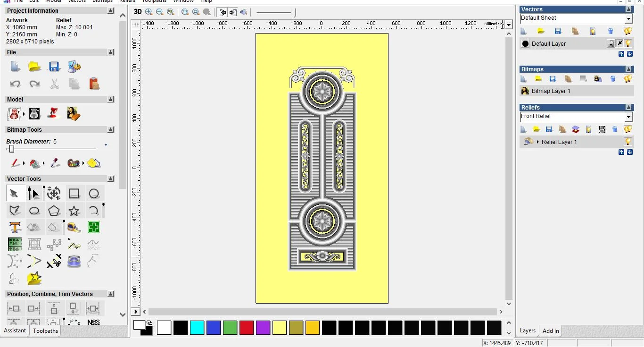Switch to the Toolpaths tab
The image size is (644, 347).
tap(45, 331)
